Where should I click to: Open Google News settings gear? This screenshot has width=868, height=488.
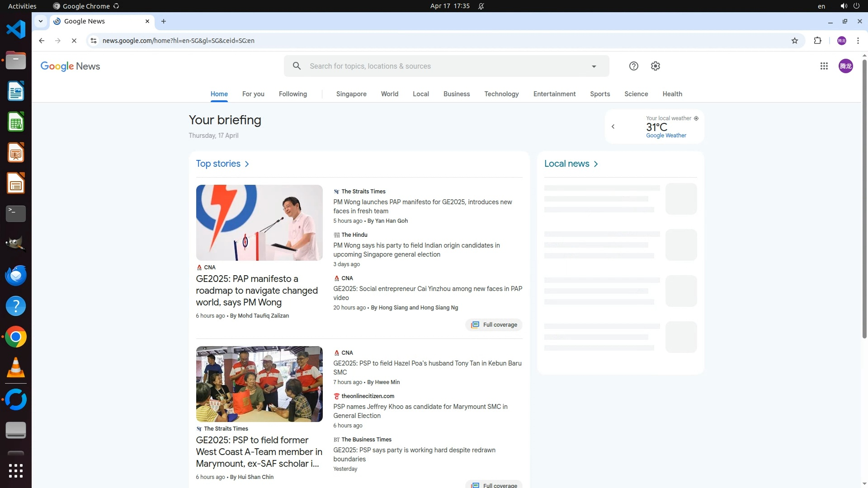point(655,66)
